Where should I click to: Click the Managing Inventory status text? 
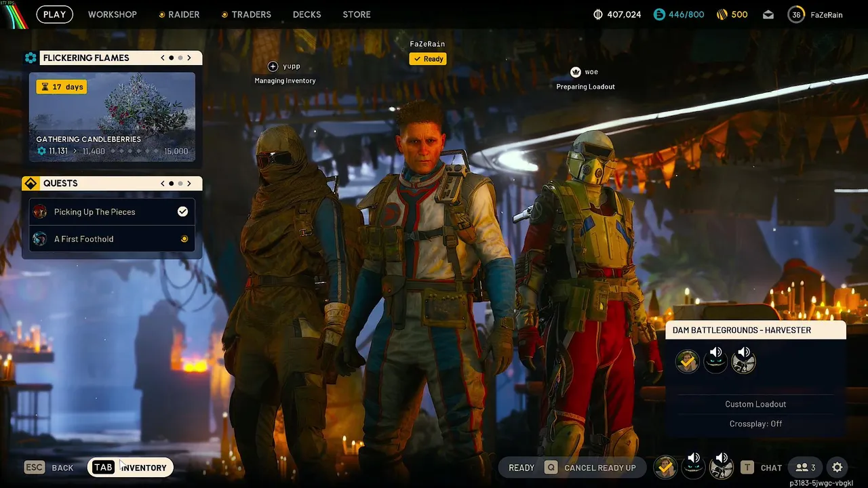point(285,81)
